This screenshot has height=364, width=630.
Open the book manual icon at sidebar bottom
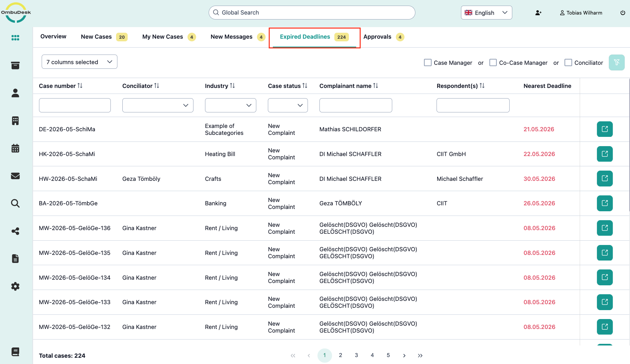(x=15, y=352)
